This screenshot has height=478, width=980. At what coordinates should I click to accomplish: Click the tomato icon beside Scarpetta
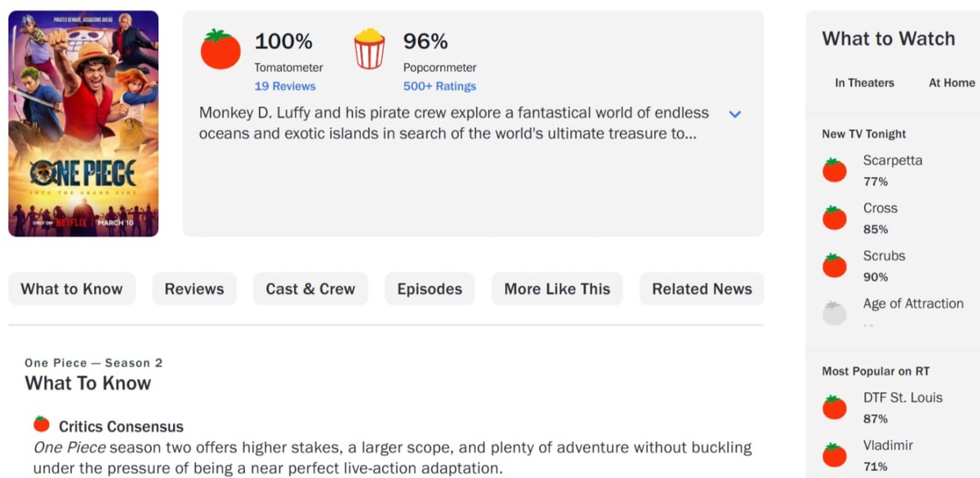[x=835, y=170]
